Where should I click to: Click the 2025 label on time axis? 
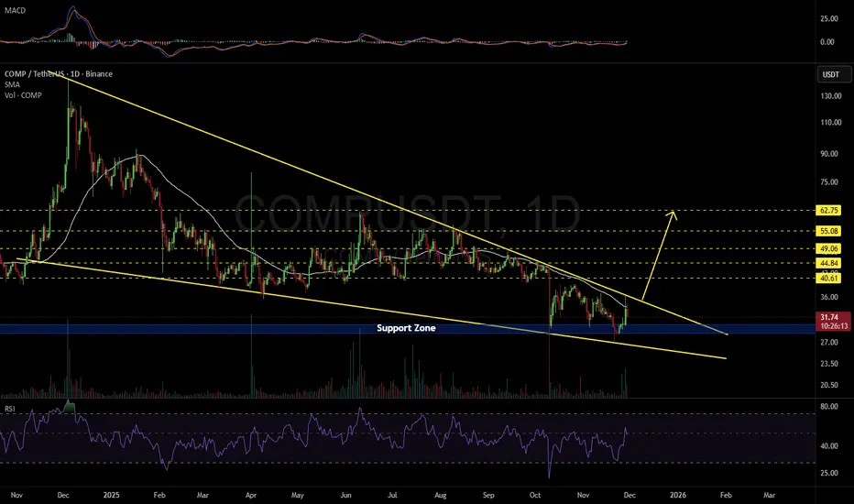click(x=111, y=495)
